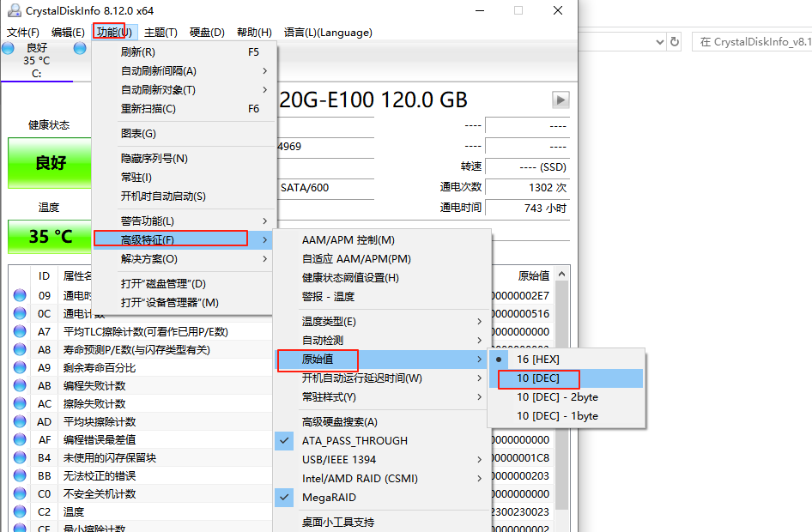Toggle 常驻(I) resident option
This screenshot has width=812, height=532.
[x=184, y=178]
